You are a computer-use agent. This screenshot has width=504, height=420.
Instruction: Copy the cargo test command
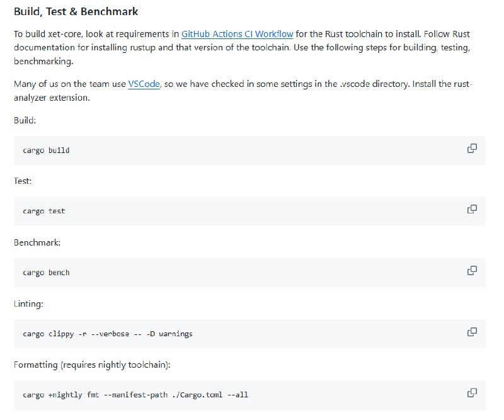471,211
